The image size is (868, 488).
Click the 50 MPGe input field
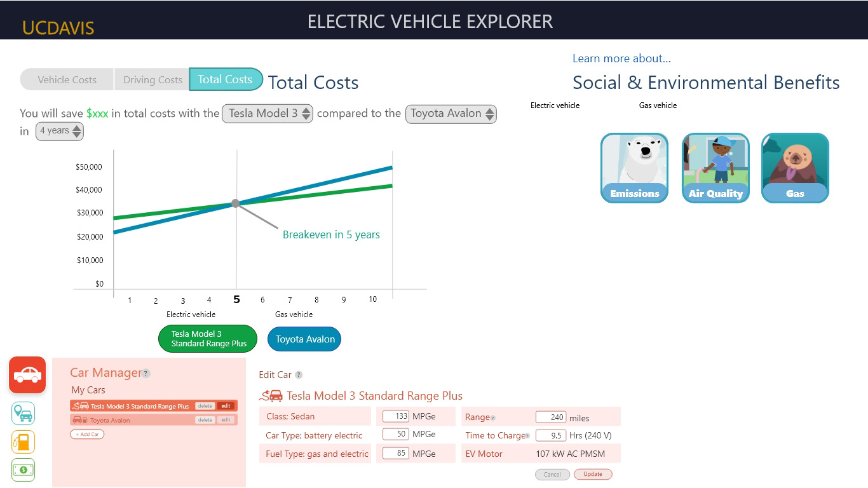coord(395,435)
